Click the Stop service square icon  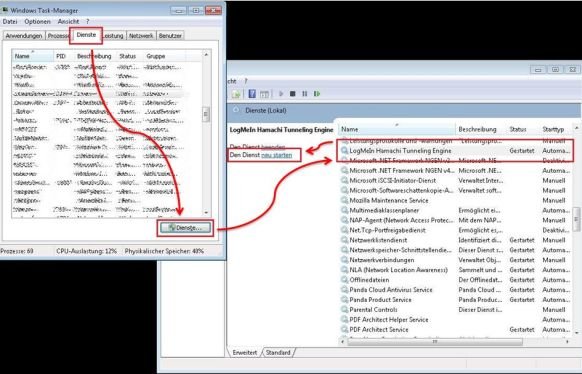click(292, 94)
